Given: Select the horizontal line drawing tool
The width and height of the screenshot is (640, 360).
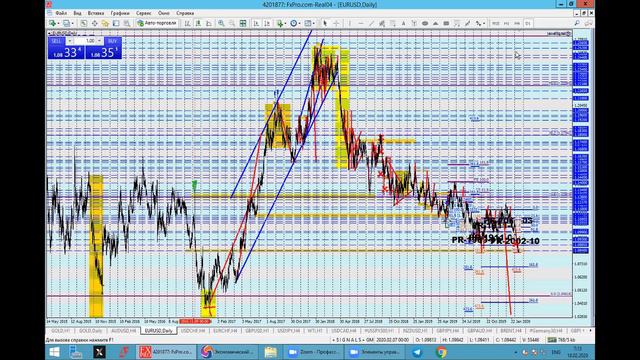Looking at the screenshot, I should (361, 23).
